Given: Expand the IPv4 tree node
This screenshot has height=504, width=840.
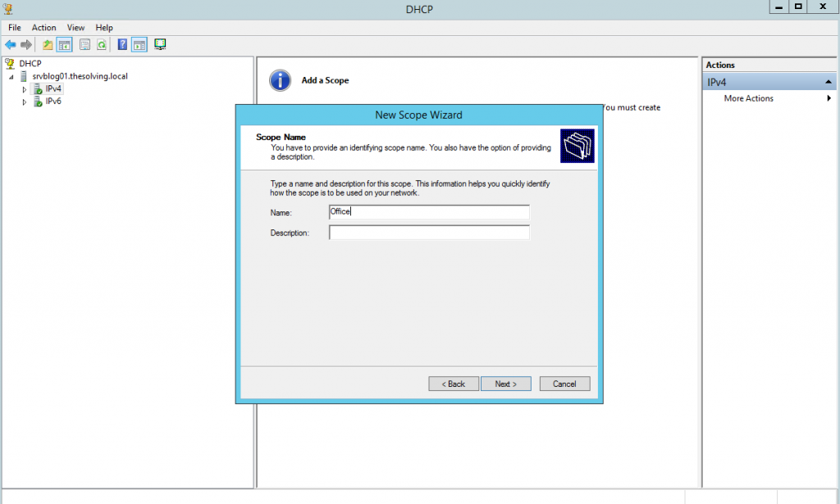Looking at the screenshot, I should [24, 89].
